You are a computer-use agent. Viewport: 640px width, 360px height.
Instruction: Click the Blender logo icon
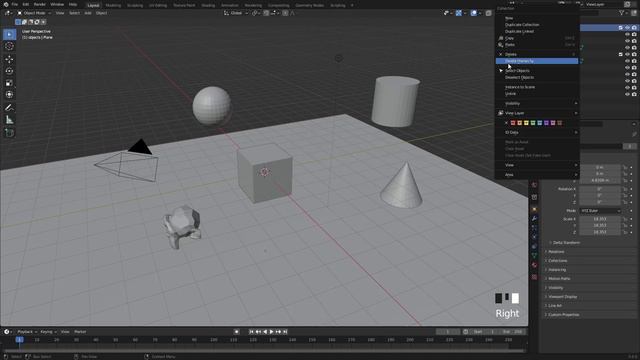[x=6, y=4]
